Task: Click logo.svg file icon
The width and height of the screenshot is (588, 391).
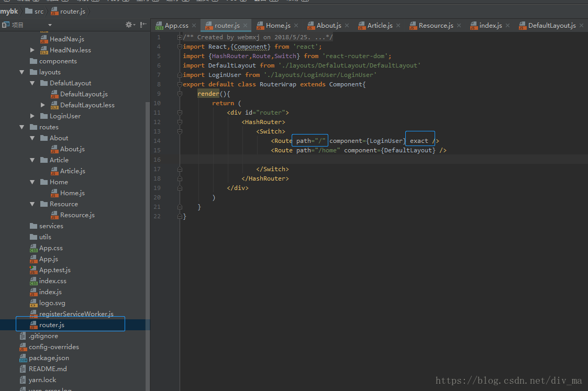Action: pos(34,303)
